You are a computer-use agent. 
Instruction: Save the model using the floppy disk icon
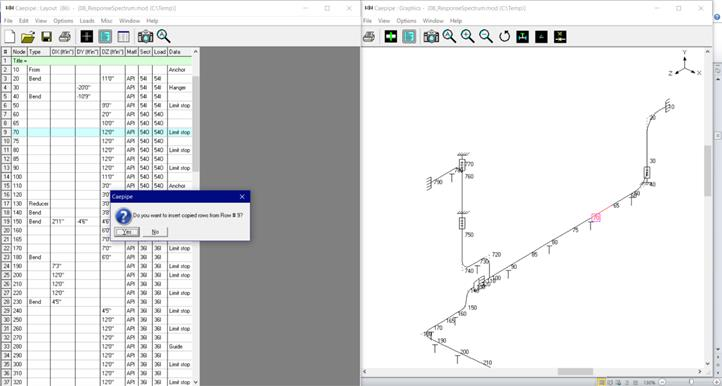(x=47, y=36)
